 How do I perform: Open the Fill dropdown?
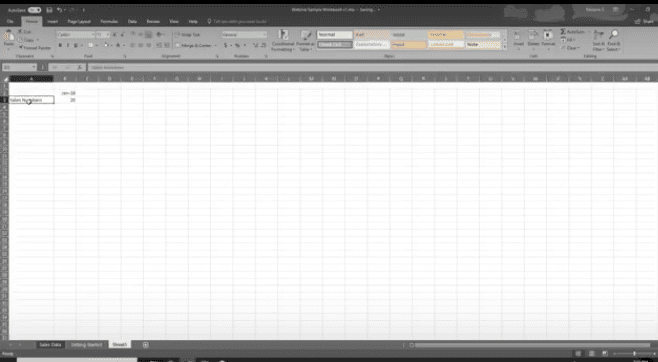click(568, 40)
